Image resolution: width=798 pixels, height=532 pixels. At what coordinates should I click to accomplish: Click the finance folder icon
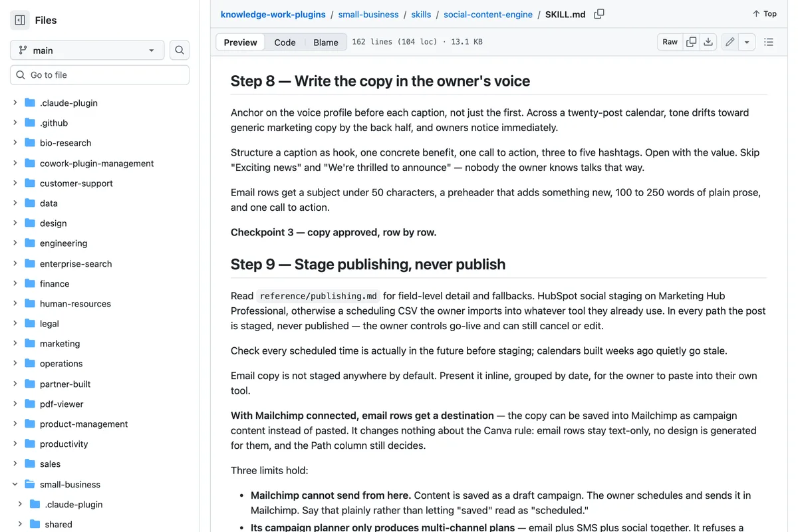click(30, 283)
